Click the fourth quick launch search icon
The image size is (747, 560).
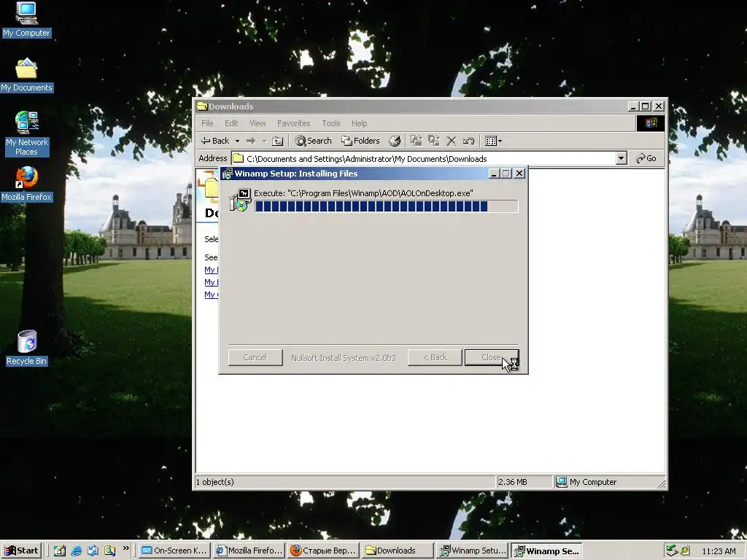coord(110,551)
